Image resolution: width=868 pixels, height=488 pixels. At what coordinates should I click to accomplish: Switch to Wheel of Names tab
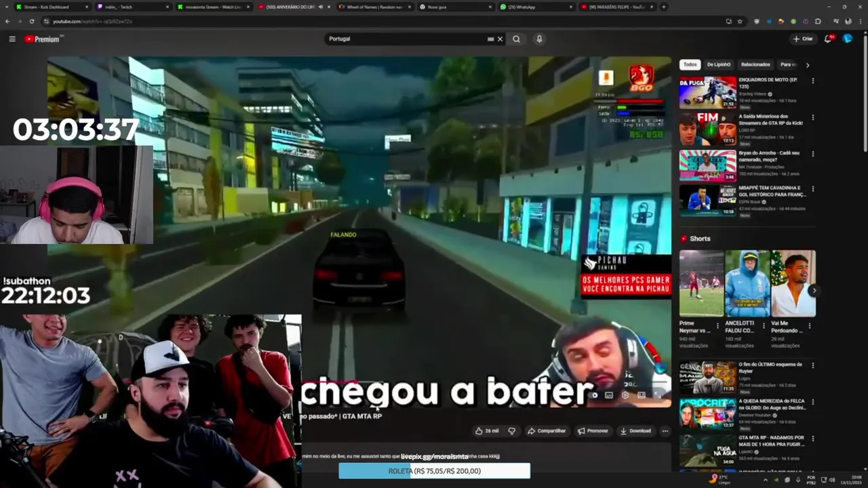click(375, 7)
